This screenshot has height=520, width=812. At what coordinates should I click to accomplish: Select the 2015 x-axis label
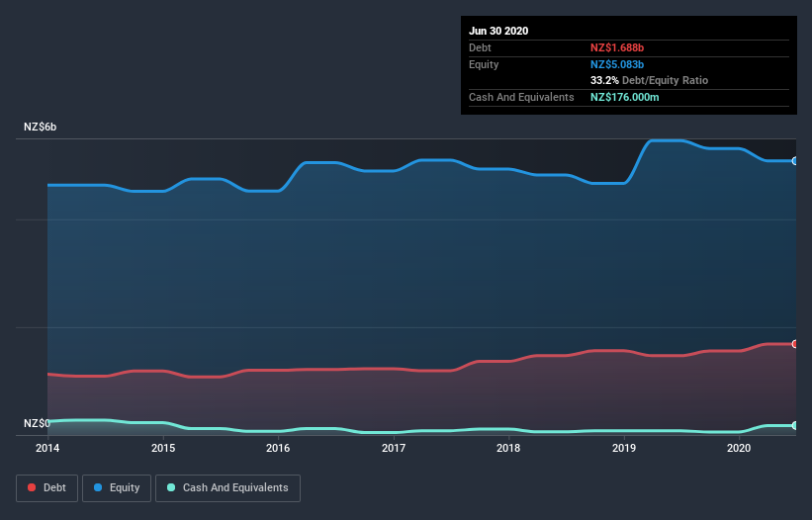[163, 448]
